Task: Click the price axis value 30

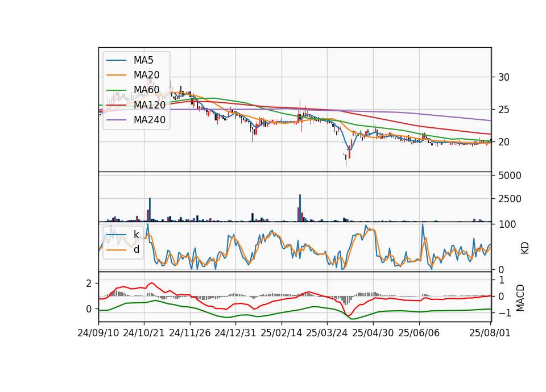Action: pyautogui.click(x=504, y=77)
